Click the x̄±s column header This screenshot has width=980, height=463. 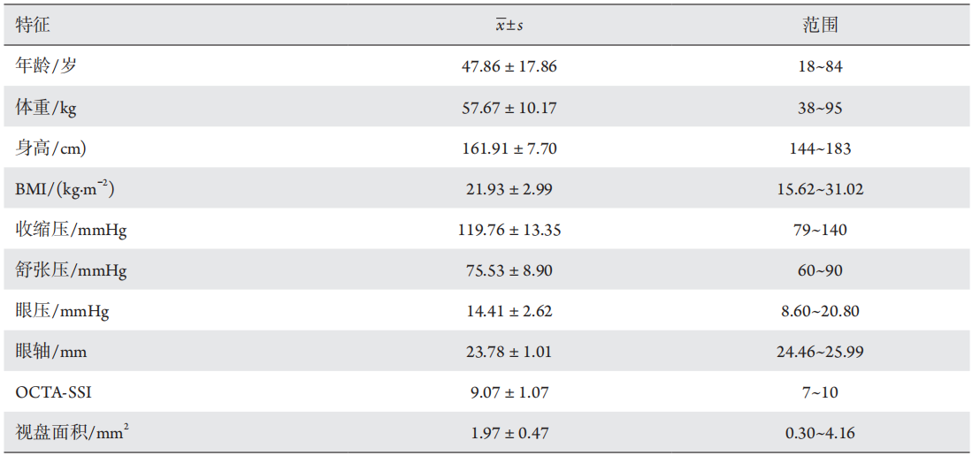tap(509, 26)
